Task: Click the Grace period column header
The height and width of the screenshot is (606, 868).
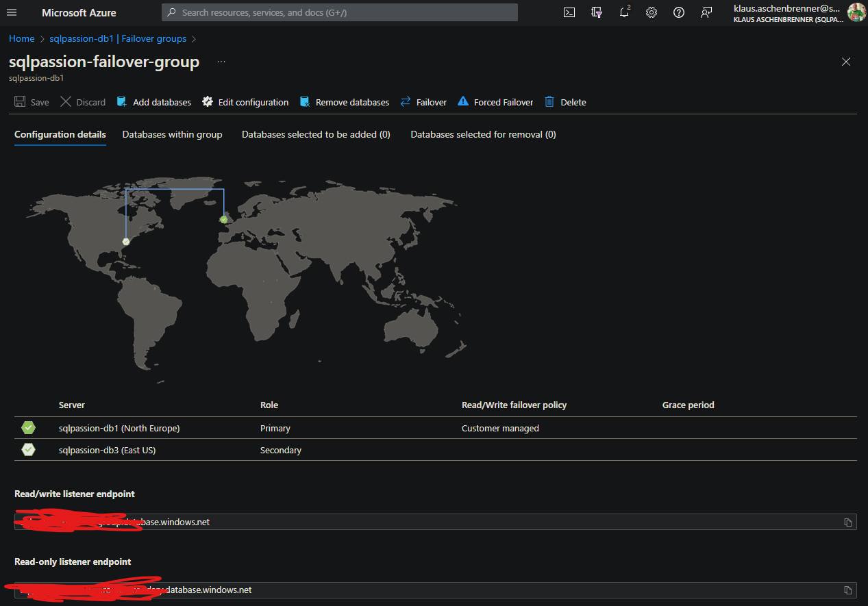Action: point(689,405)
